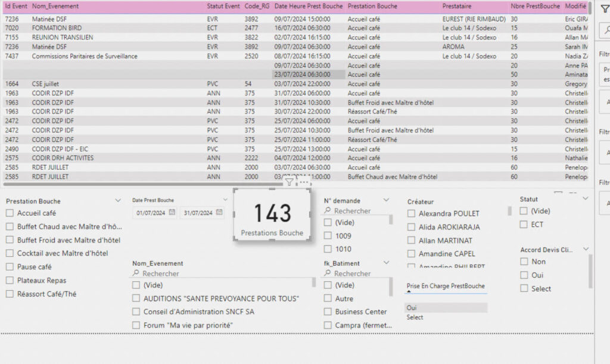Select Commissions Paritaires de Surveillance cell

click(85, 56)
